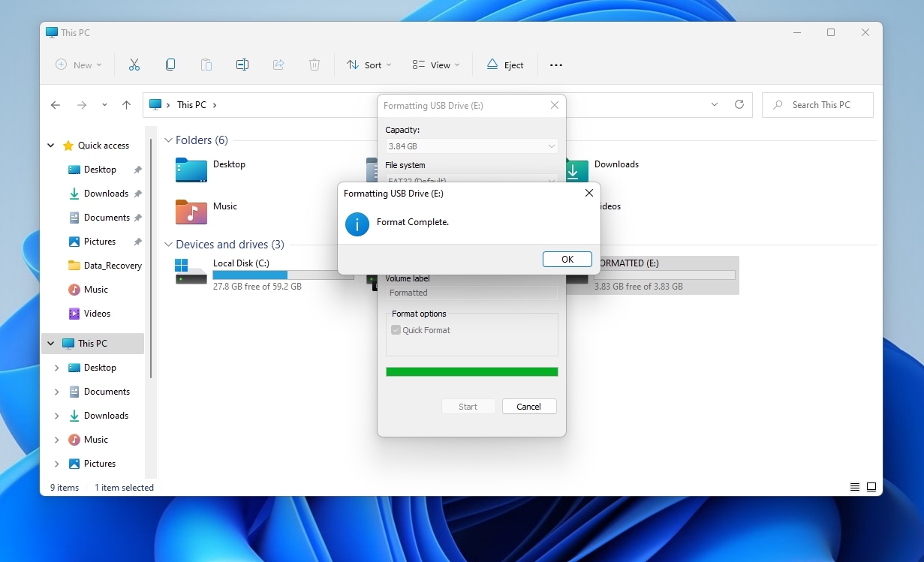
Task: Click the Copy icon in toolbar
Action: [x=170, y=65]
